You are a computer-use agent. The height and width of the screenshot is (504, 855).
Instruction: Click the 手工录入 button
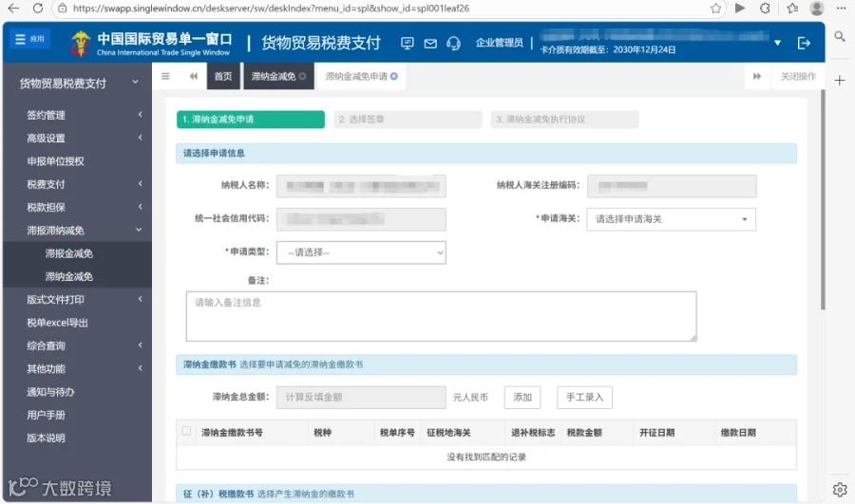[584, 397]
